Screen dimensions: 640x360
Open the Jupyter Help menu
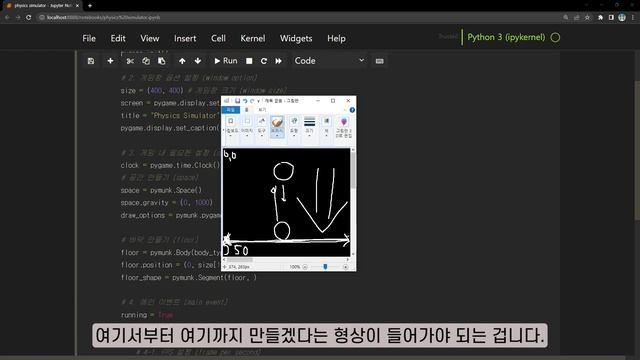click(x=336, y=38)
